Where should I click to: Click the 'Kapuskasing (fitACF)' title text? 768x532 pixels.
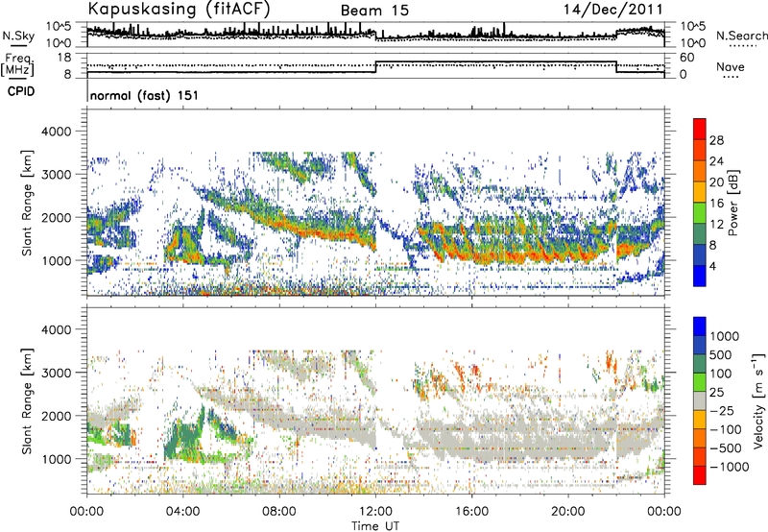click(x=179, y=9)
